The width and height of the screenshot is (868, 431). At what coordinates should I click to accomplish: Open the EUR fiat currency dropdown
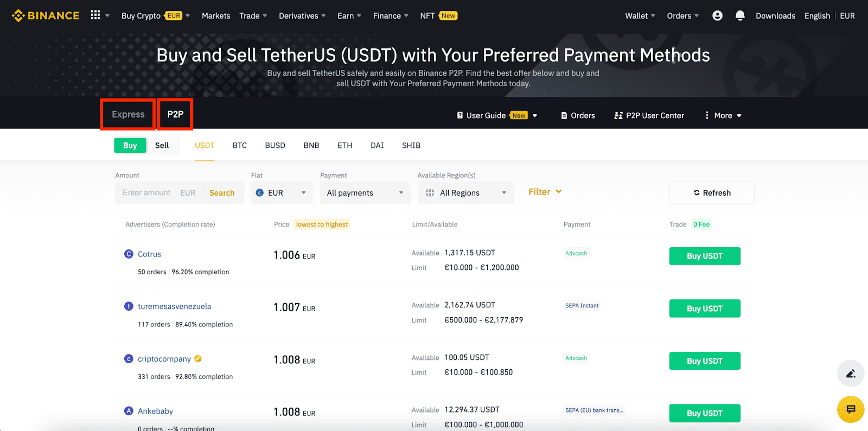click(x=282, y=193)
